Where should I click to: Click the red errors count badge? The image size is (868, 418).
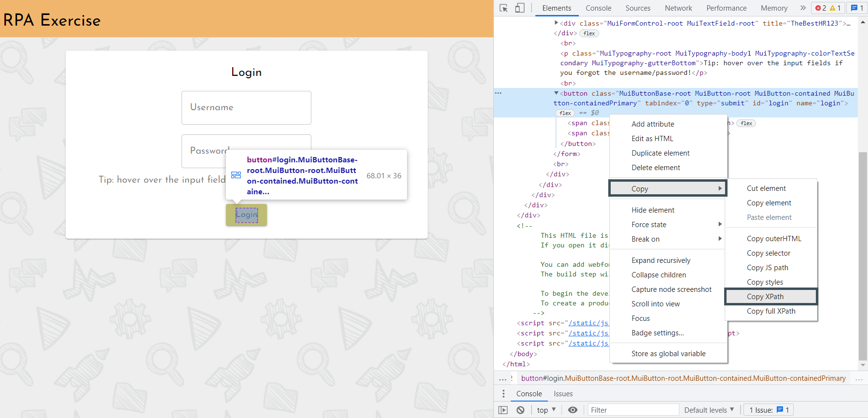(x=821, y=8)
